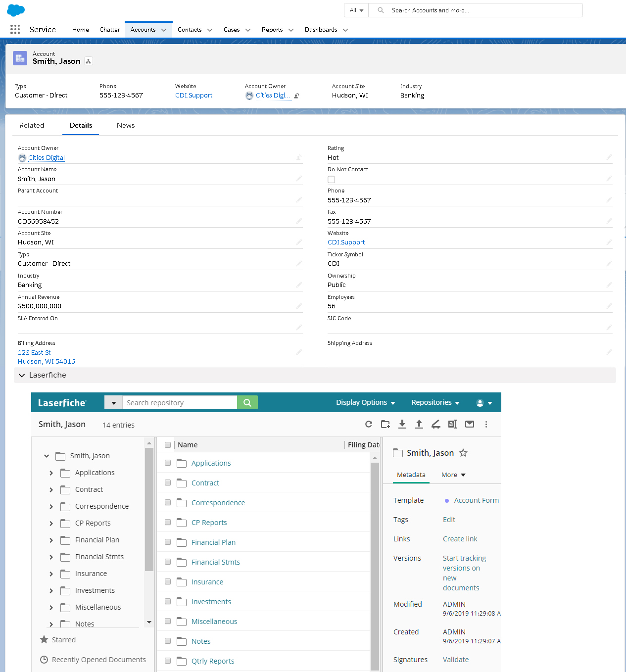
Task: Open the Accounts tab dropdown chevron
Action: click(164, 30)
